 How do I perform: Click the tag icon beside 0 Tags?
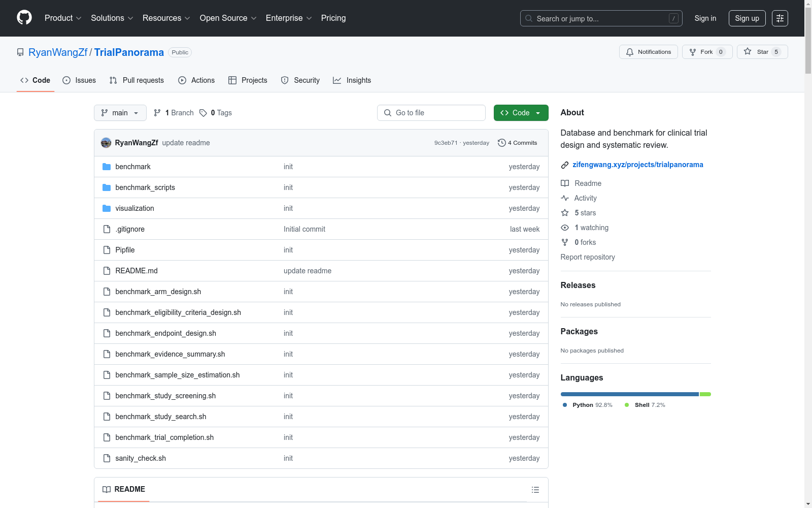[203, 113]
